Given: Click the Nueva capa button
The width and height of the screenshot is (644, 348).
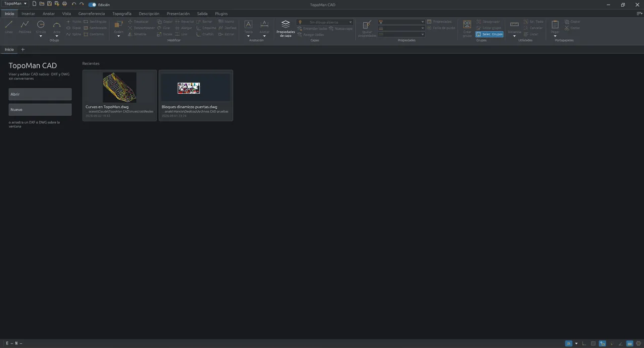Looking at the screenshot, I should [x=341, y=29].
